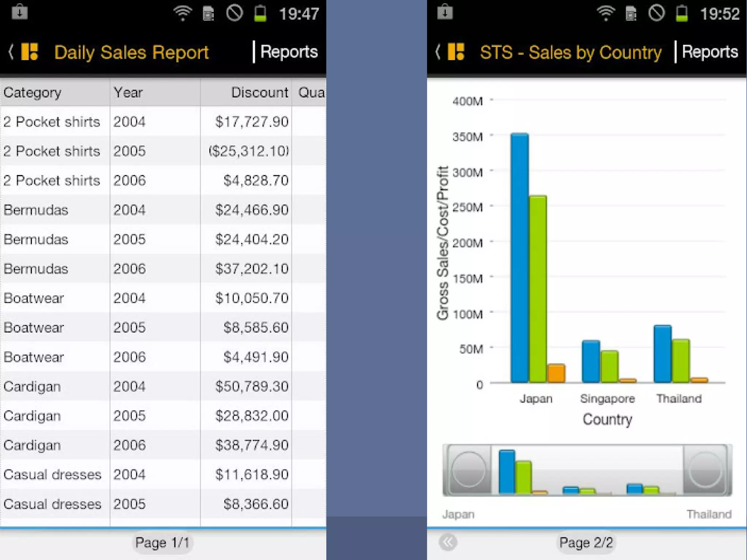Tap the Page 2/2 indicator
The image size is (747, 560).
(x=586, y=542)
